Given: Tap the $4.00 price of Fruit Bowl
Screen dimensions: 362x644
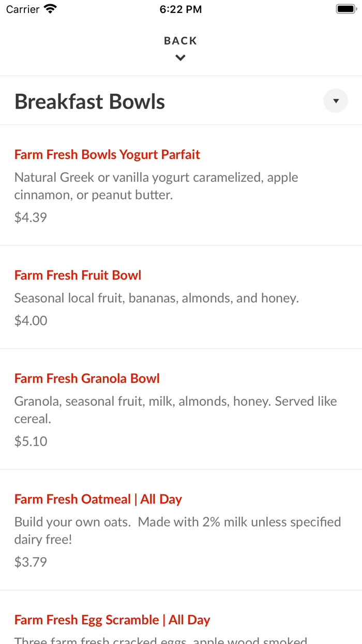Looking at the screenshot, I should tap(31, 320).
